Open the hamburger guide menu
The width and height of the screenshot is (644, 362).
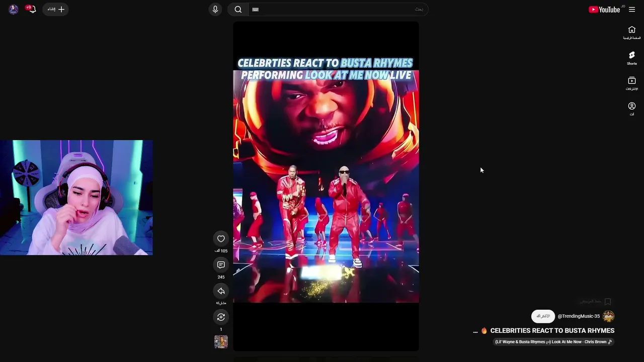point(632,9)
